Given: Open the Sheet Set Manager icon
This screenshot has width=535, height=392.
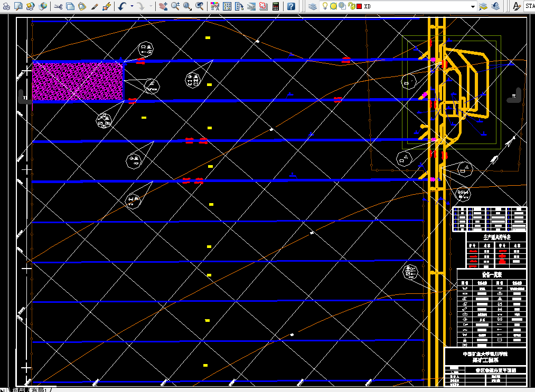Looking at the screenshot, I should (x=251, y=6).
